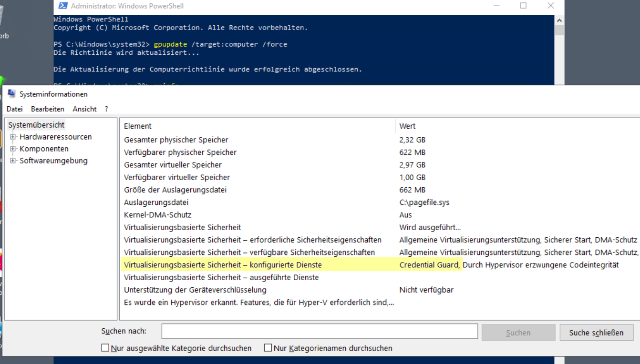
Task: Click the Nicht verfügbar value
Action: tap(426, 290)
